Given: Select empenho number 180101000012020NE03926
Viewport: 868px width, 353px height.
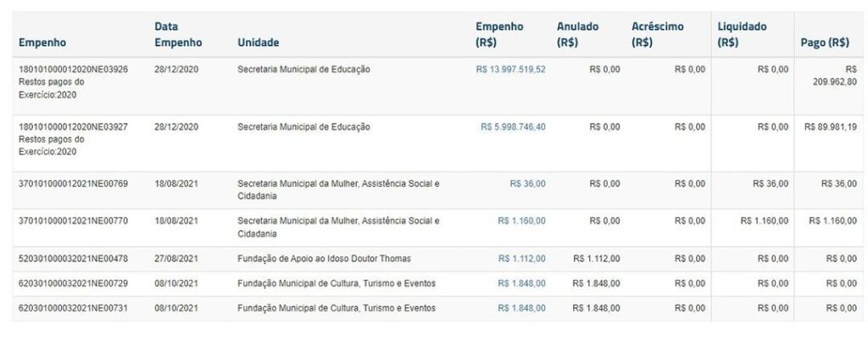Looking at the screenshot, I should 73,70.
